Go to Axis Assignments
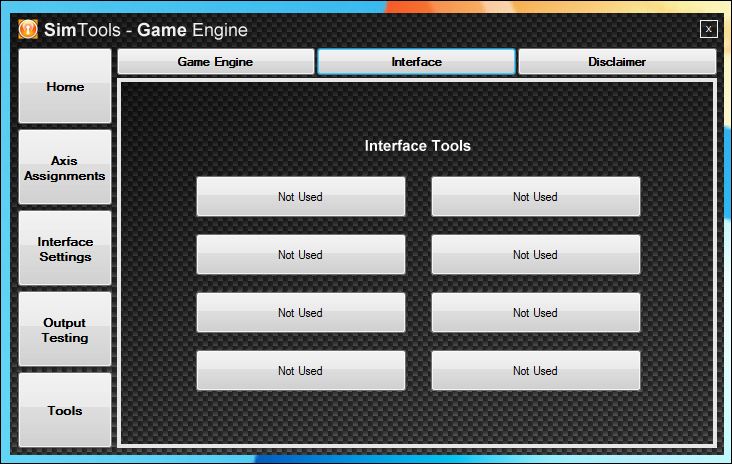The height and width of the screenshot is (464, 732). click(x=65, y=167)
